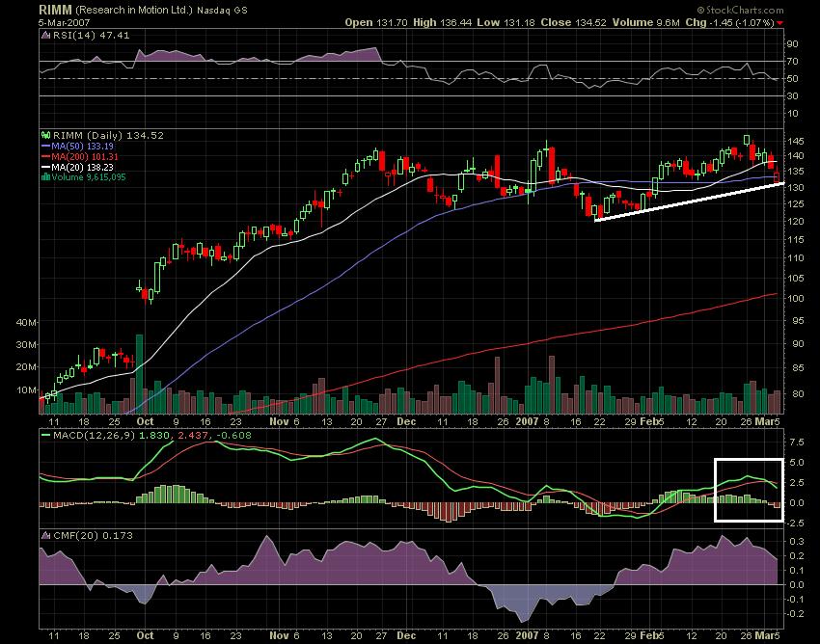Click the CMF(20) legend icon
This screenshot has width=820, height=644.
point(45,536)
